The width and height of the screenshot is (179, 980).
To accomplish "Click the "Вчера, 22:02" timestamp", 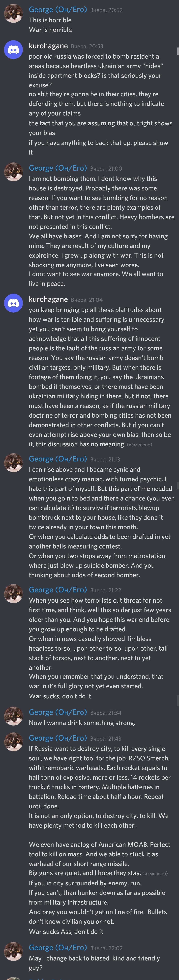I will 106,948.
